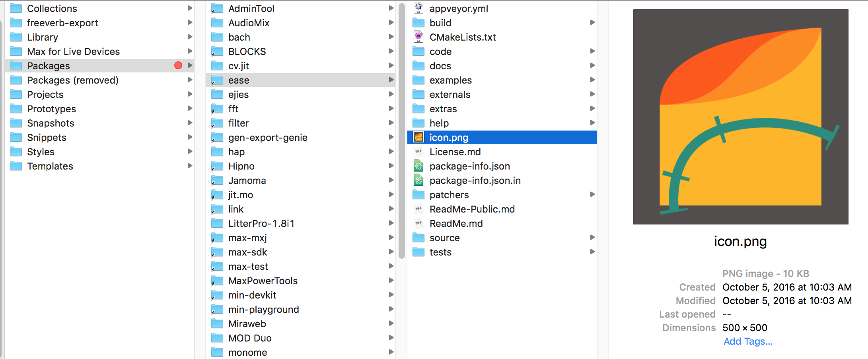Click the bach folder icon
The height and width of the screenshot is (359, 868).
tap(217, 37)
